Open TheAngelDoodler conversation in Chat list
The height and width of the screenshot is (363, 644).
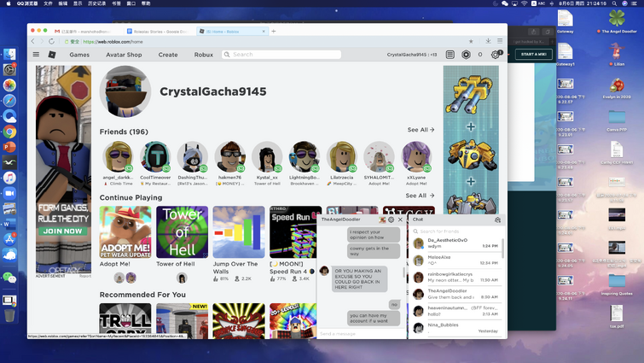click(456, 294)
